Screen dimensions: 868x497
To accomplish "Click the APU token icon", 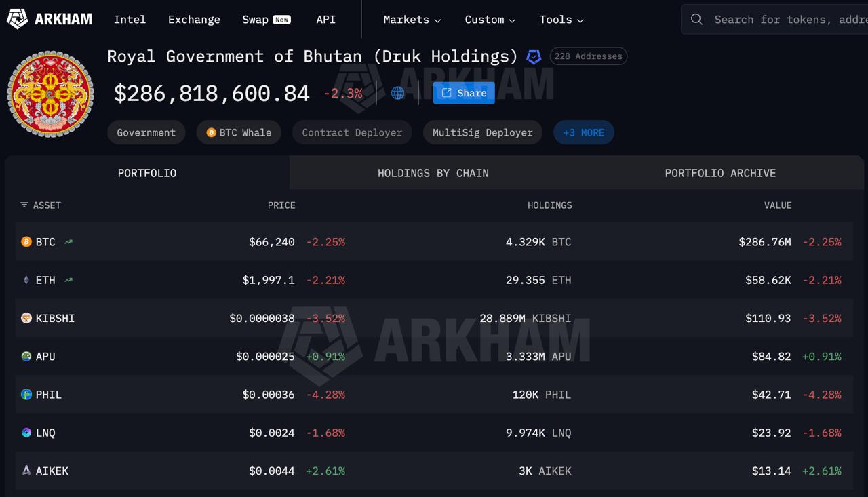I will pos(26,356).
